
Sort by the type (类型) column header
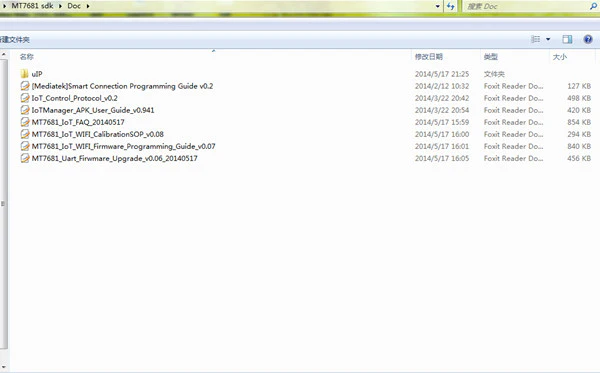pos(491,57)
